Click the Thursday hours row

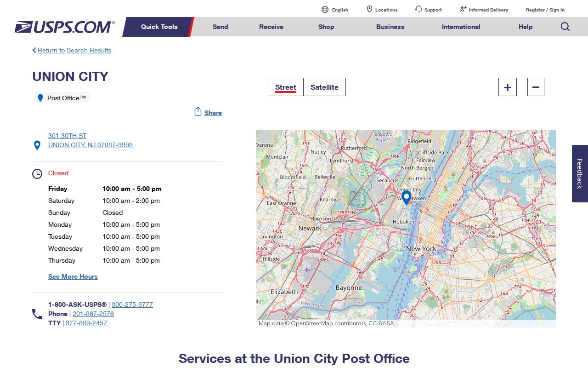pos(104,260)
